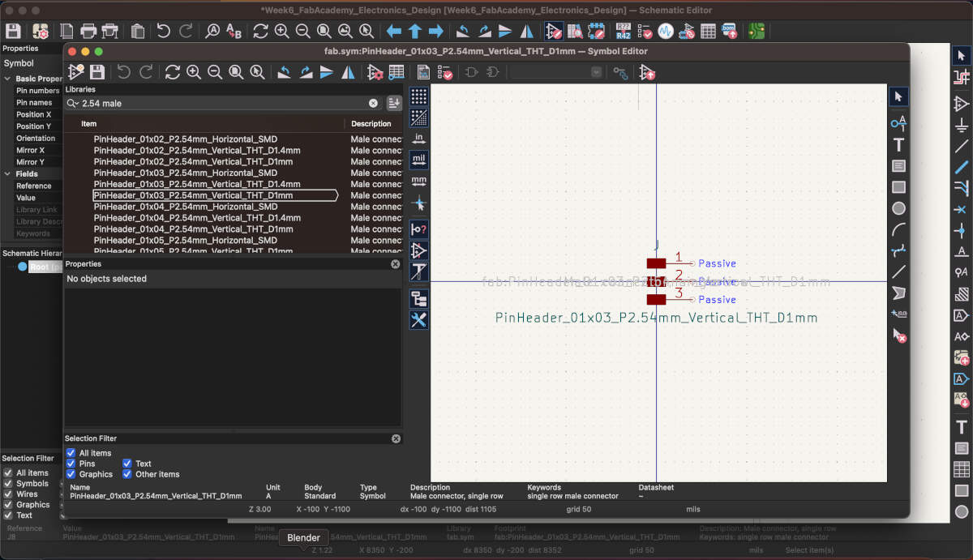The height and width of the screenshot is (560, 973).
Task: Select the Junction tool in Schematic Editor sidebar
Action: tap(962, 230)
